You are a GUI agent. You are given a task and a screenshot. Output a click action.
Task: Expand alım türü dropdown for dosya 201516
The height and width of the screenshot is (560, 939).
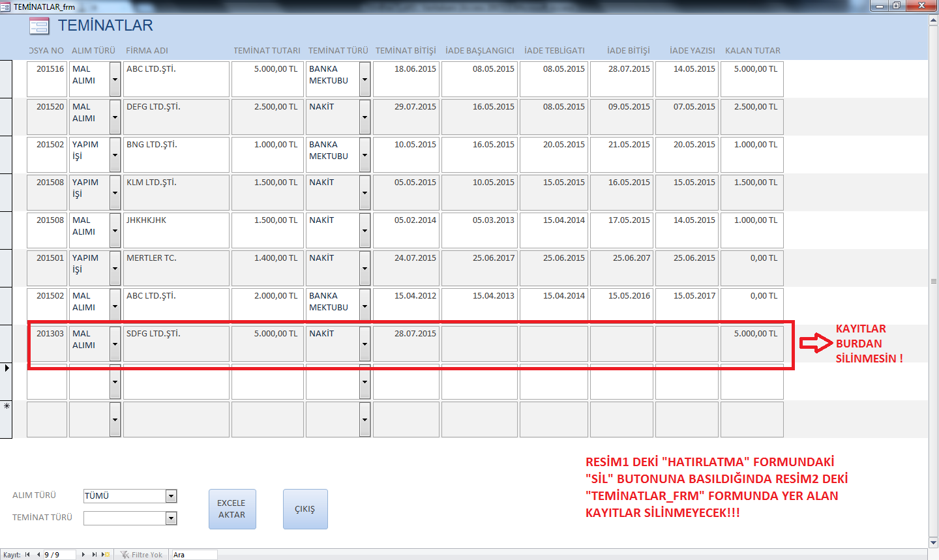coord(115,80)
